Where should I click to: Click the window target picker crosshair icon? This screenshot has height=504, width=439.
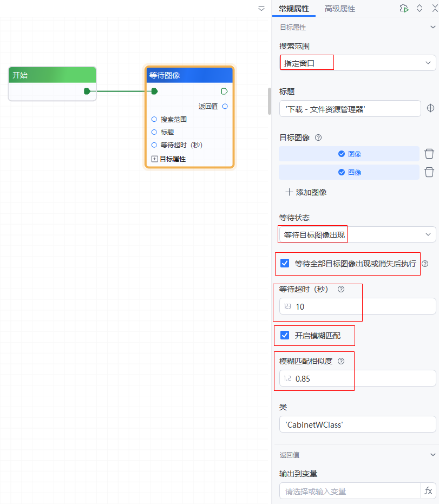431,108
